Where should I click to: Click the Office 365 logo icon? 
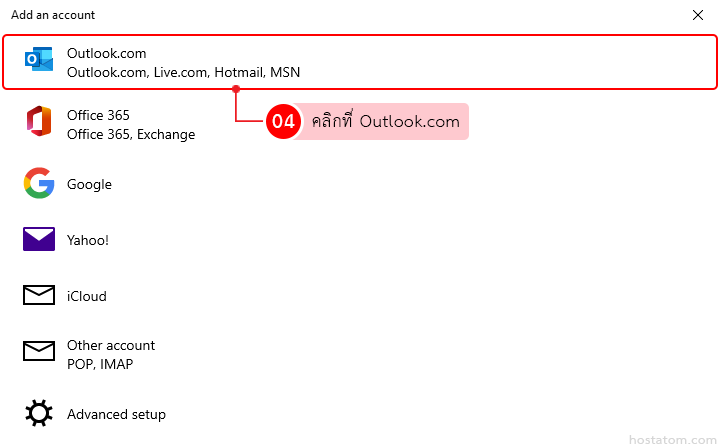pos(39,123)
